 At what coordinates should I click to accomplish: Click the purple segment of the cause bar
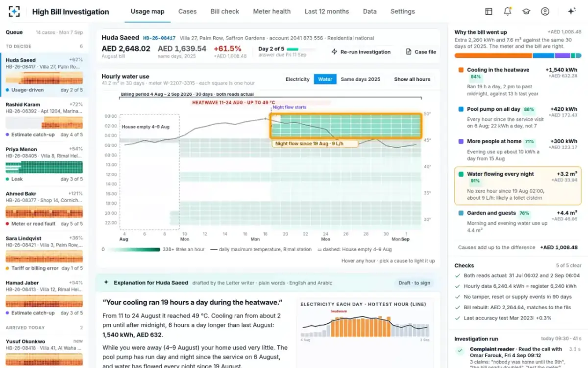pos(563,56)
